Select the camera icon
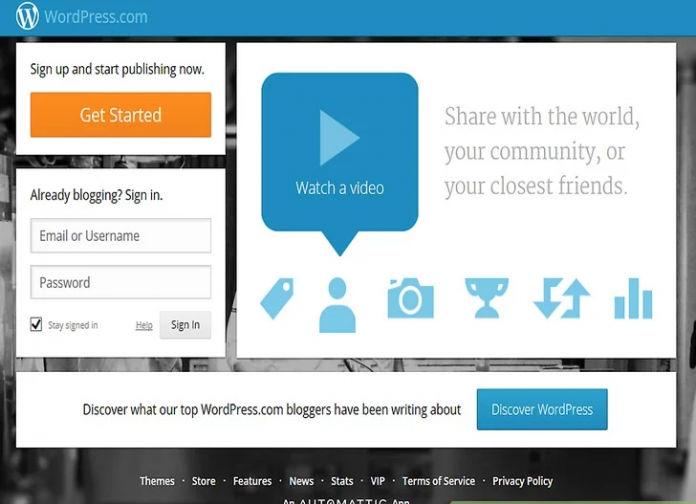 (x=410, y=299)
